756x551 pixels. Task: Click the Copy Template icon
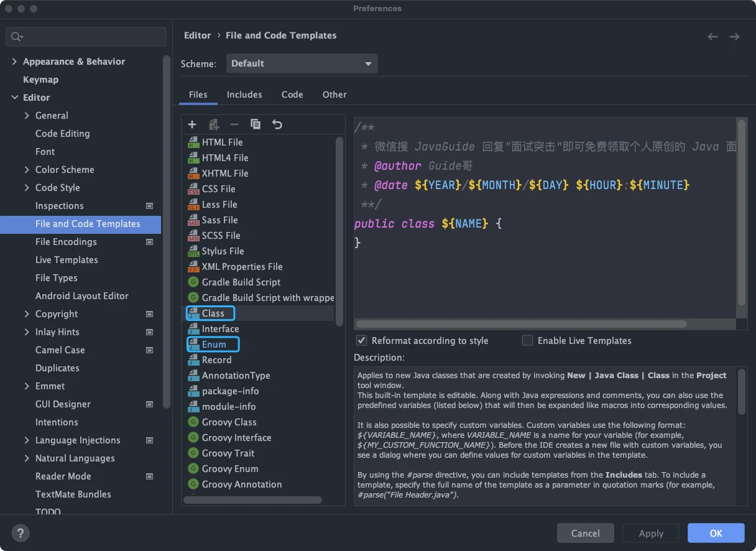(x=256, y=124)
